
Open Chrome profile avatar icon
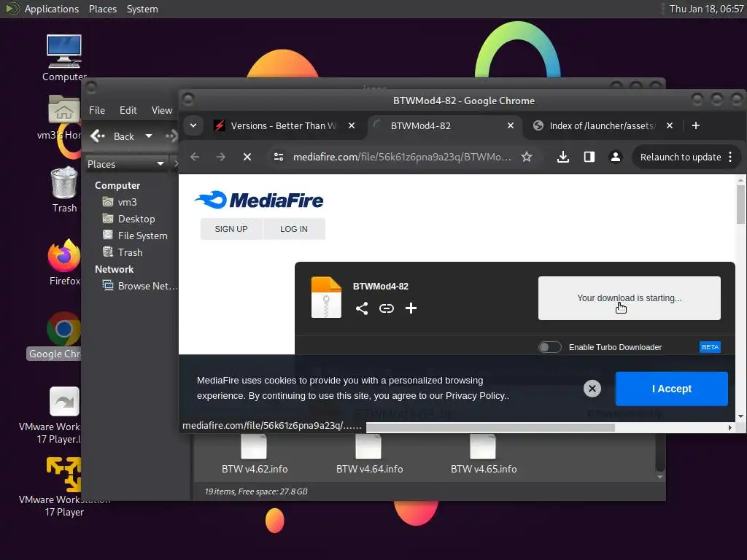[x=616, y=157]
